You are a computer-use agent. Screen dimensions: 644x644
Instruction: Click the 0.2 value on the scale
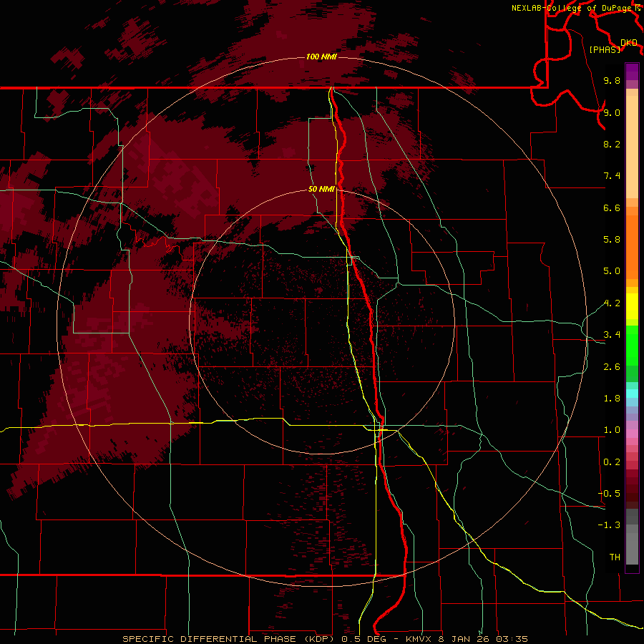(612, 462)
